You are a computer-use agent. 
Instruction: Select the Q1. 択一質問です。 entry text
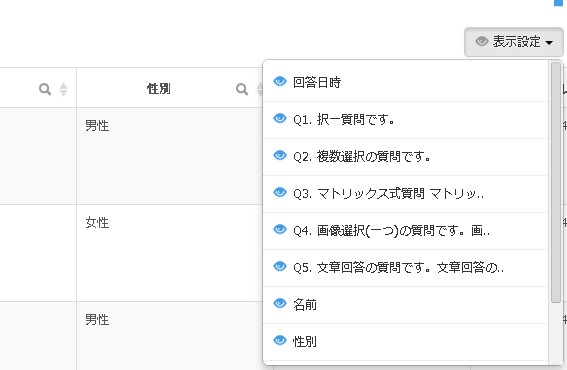click(344, 119)
